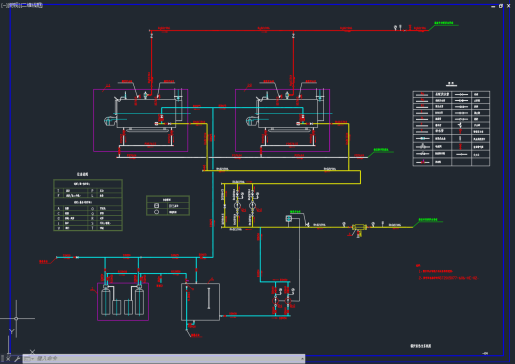Open recent commands dropdown in command line
515x364 pixels.
(x=29, y=359)
